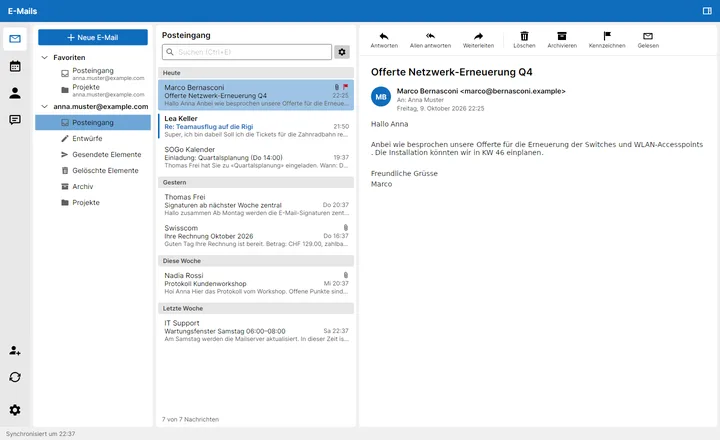This screenshot has width=720, height=440.
Task: Open the Swisscom Rechnung email
Action: (x=256, y=236)
